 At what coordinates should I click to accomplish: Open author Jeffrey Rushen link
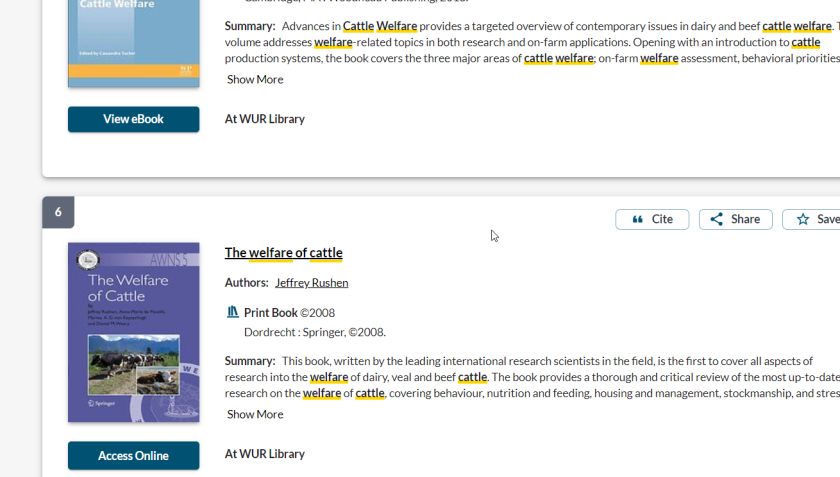click(311, 283)
